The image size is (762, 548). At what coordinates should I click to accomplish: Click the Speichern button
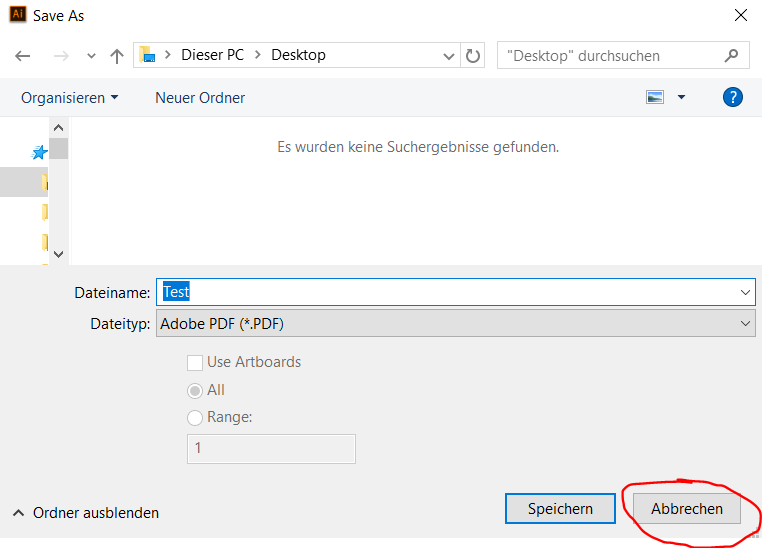[560, 509]
